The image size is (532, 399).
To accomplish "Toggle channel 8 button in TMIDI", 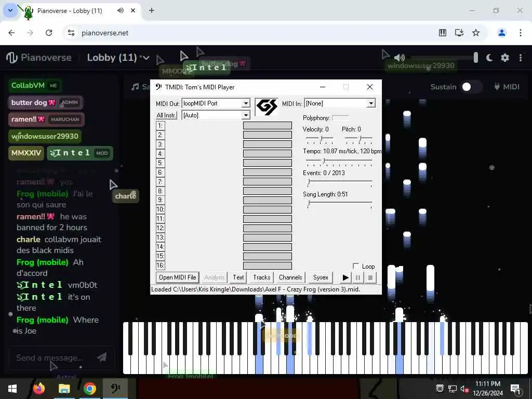I will (x=160, y=191).
